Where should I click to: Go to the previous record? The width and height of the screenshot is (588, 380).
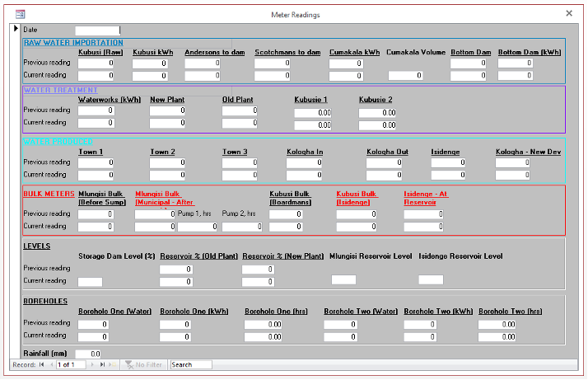51,364
